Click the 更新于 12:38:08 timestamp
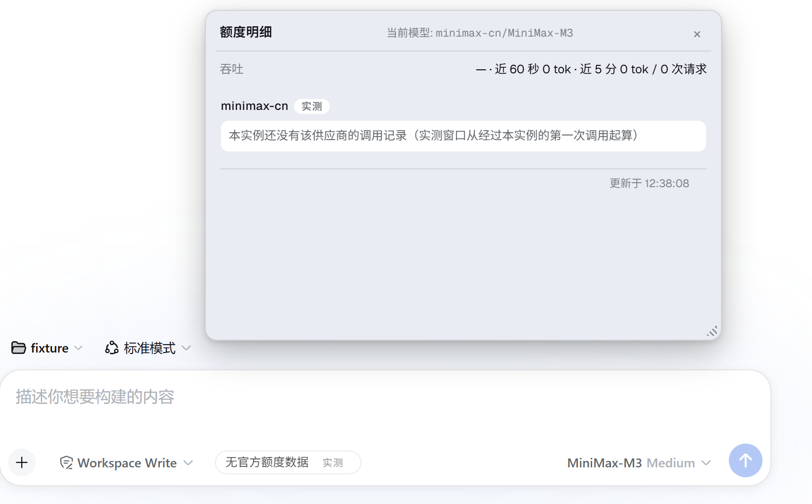This screenshot has height=504, width=812. [649, 183]
